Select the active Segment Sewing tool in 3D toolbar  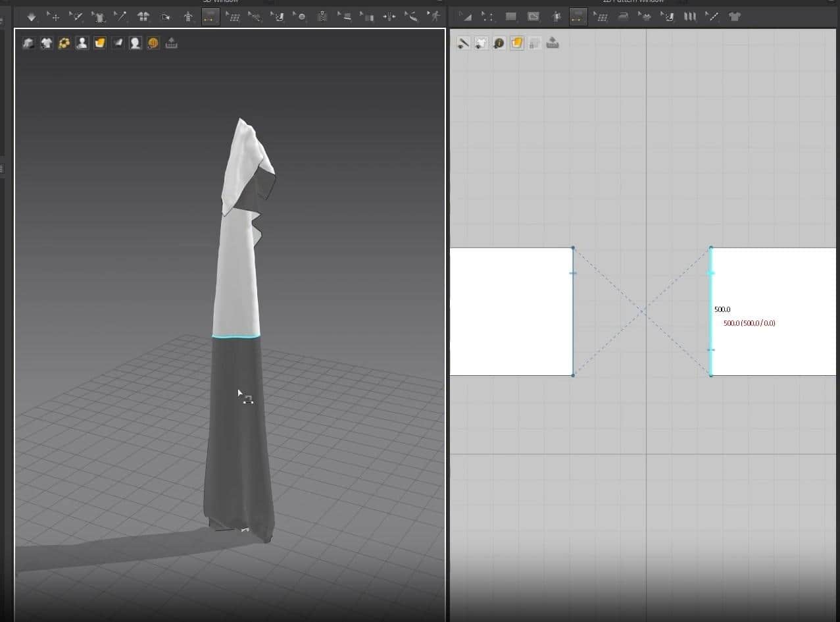(x=210, y=16)
